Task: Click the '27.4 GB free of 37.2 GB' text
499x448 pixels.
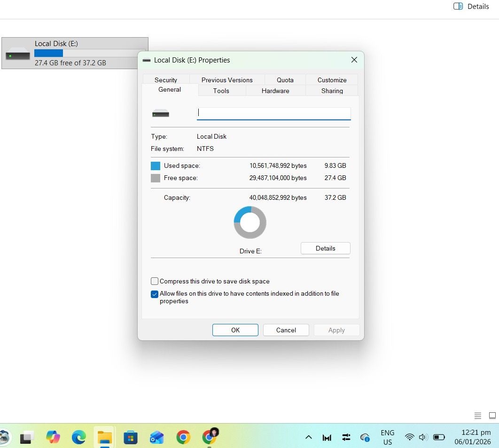Action: pyautogui.click(x=70, y=63)
